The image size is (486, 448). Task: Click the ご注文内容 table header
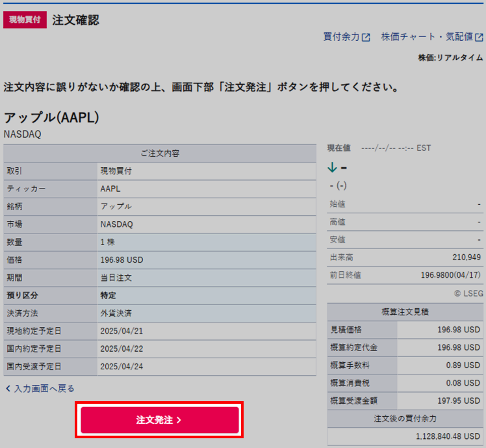160,153
